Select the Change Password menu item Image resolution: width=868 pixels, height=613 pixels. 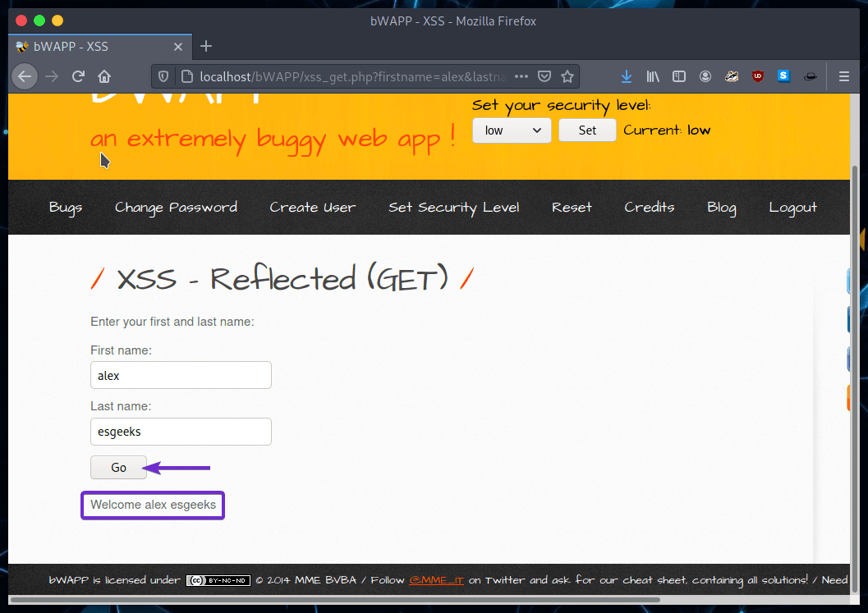pyautogui.click(x=176, y=208)
